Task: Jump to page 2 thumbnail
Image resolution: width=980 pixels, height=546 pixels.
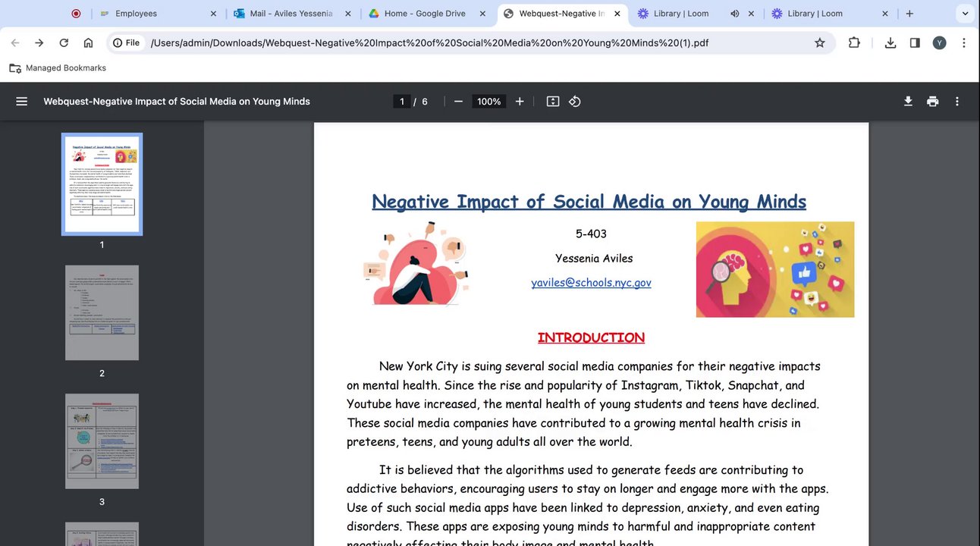Action: click(x=102, y=312)
